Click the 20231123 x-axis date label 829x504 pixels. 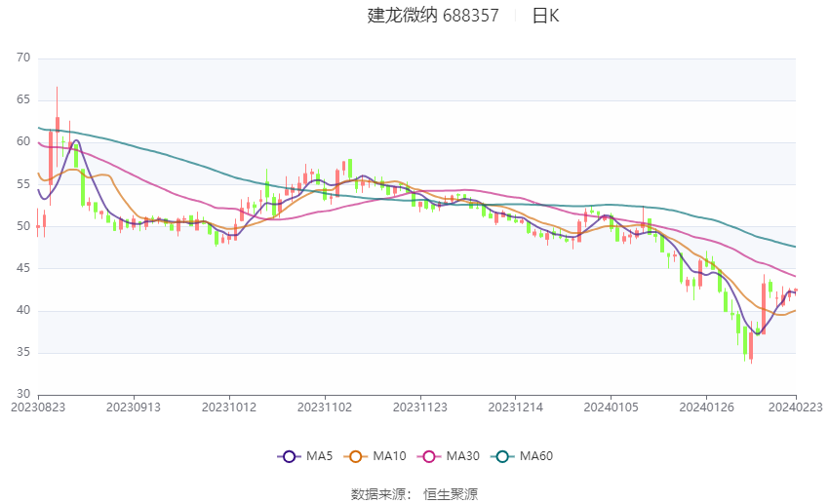click(420, 407)
